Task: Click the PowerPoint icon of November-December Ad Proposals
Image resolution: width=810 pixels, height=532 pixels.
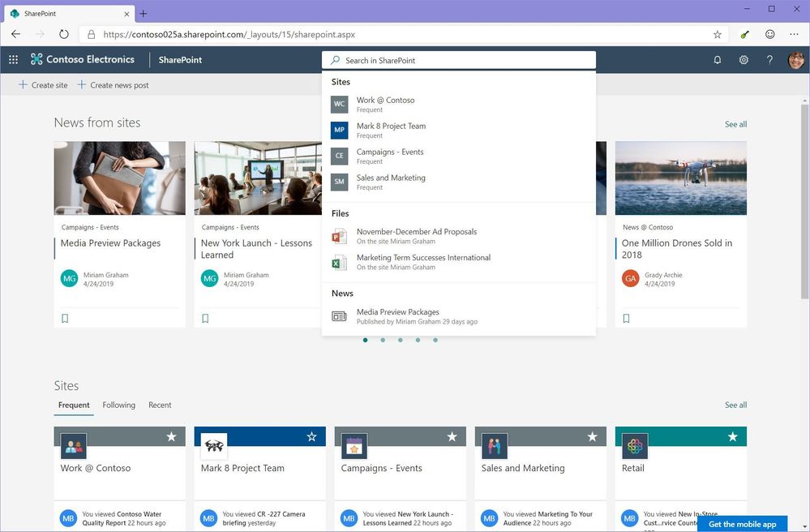Action: (x=339, y=236)
